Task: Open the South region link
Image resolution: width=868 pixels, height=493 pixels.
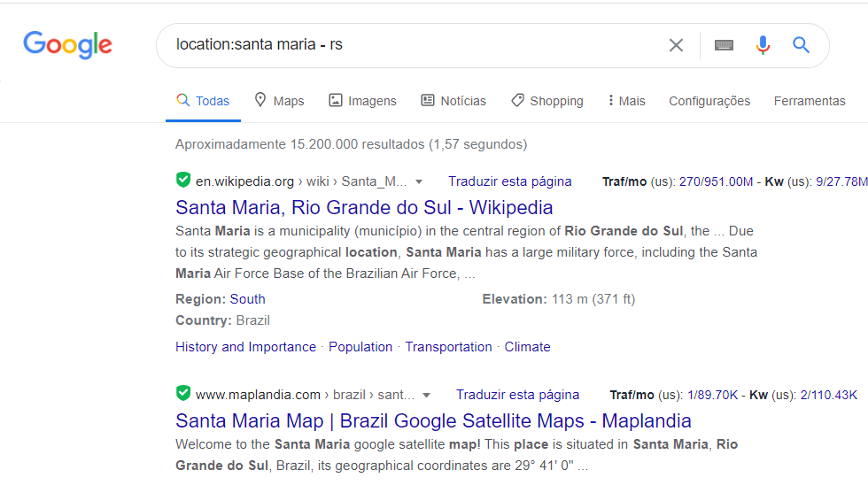Action: (247, 299)
